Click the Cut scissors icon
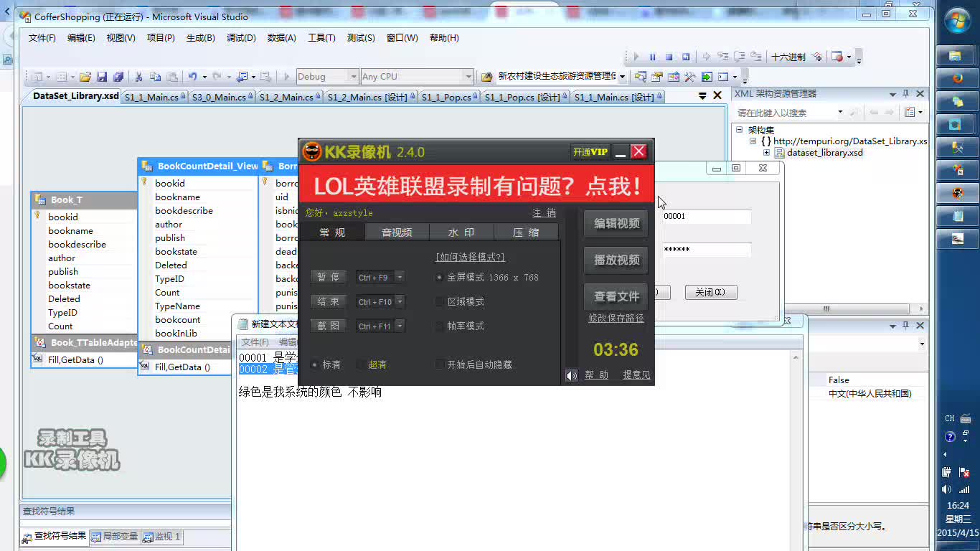The width and height of the screenshot is (980, 551). pos(138,77)
